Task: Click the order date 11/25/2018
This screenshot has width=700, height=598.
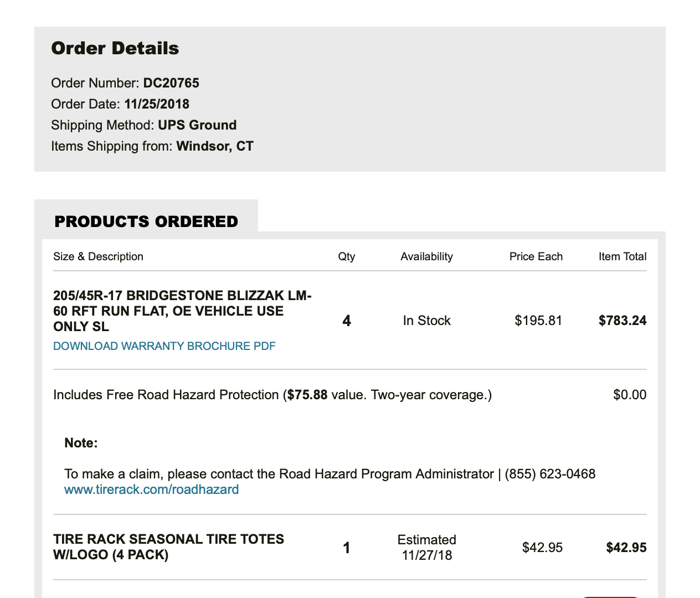Action: (157, 104)
